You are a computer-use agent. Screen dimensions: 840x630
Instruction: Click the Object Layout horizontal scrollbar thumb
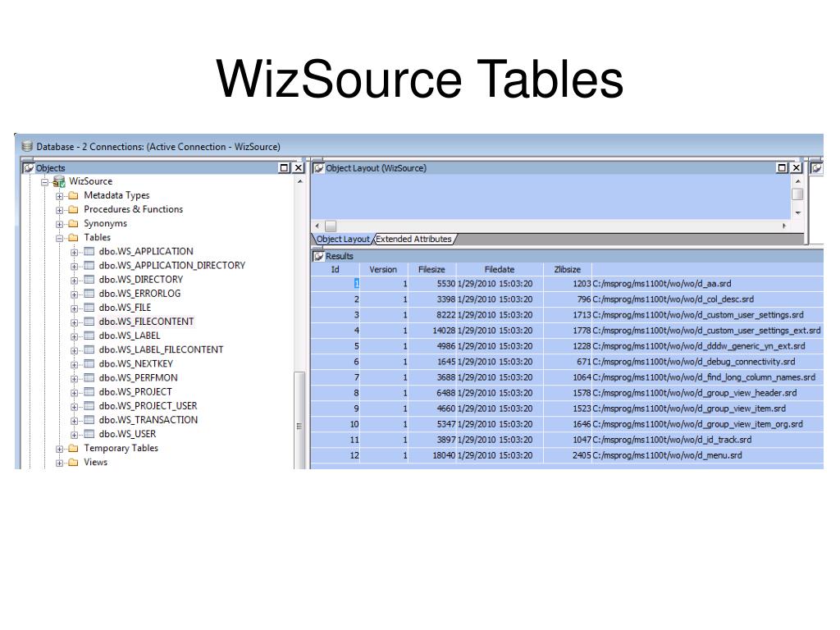pos(331,226)
